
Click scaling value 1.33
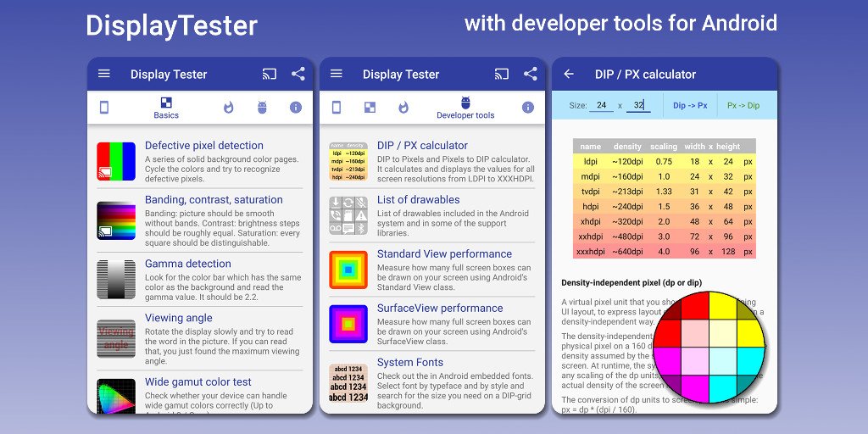click(664, 192)
